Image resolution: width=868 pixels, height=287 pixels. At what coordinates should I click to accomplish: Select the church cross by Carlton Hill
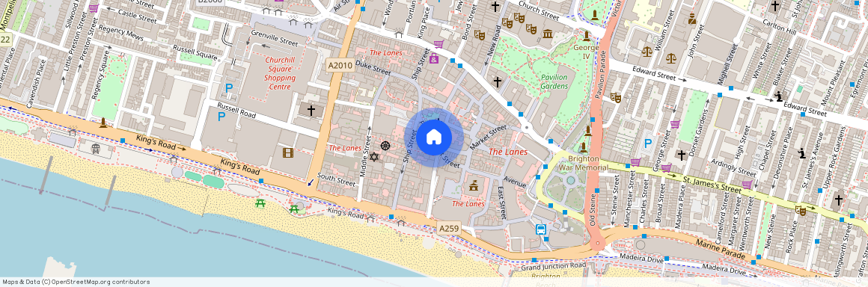(775, 6)
